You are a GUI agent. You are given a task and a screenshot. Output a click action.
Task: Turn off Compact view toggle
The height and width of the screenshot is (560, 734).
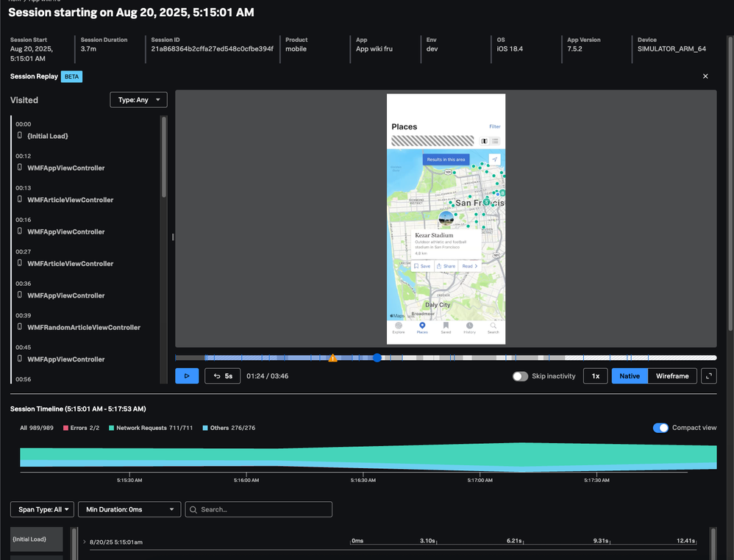(x=660, y=428)
